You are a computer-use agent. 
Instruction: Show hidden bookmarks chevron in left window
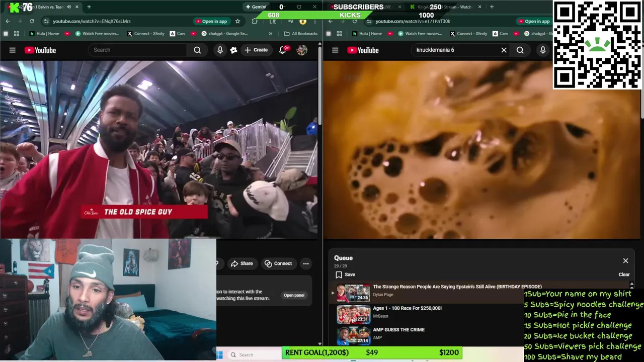270,34
